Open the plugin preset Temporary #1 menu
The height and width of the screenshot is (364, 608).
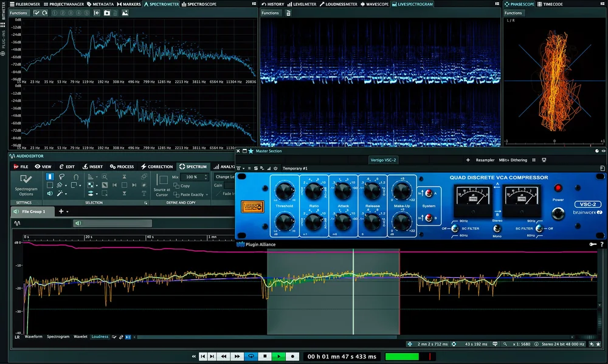pos(295,168)
